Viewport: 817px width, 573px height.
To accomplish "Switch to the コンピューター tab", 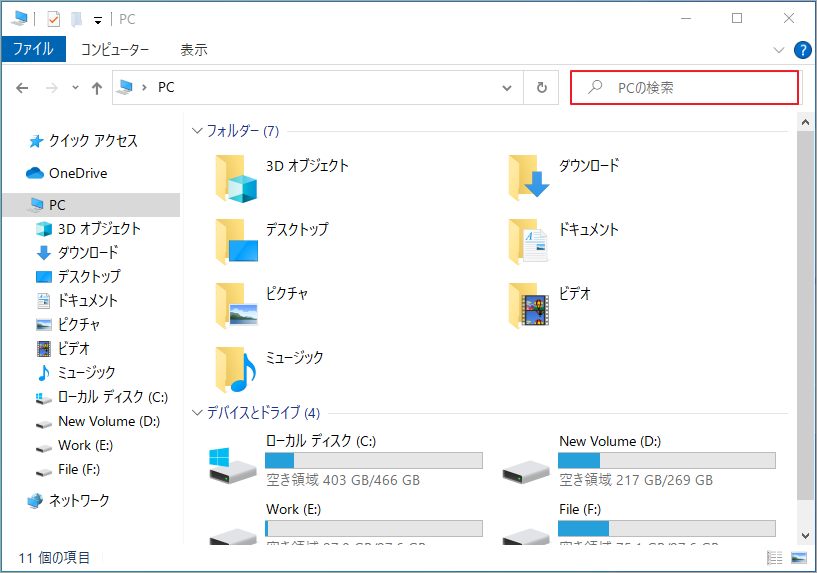I will coord(115,49).
